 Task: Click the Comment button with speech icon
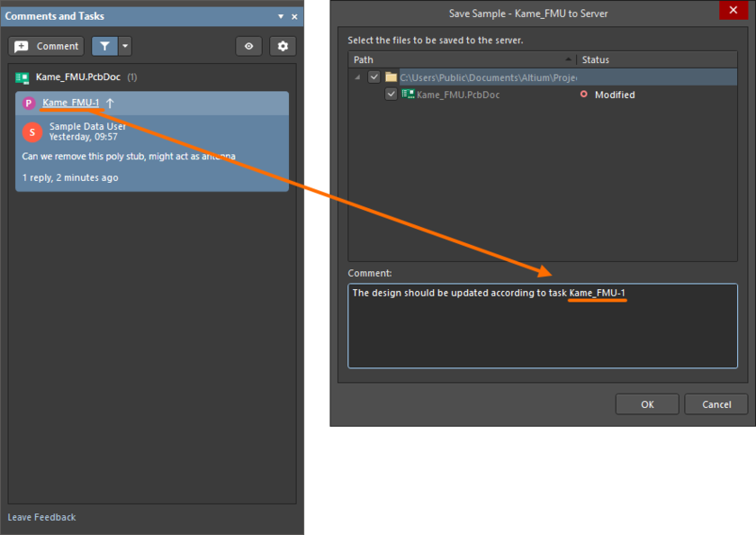(x=47, y=47)
